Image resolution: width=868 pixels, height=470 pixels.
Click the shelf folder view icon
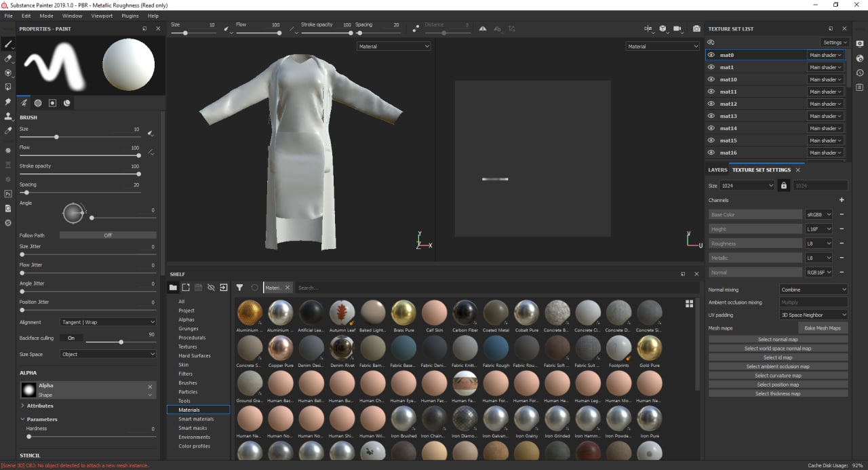point(173,288)
